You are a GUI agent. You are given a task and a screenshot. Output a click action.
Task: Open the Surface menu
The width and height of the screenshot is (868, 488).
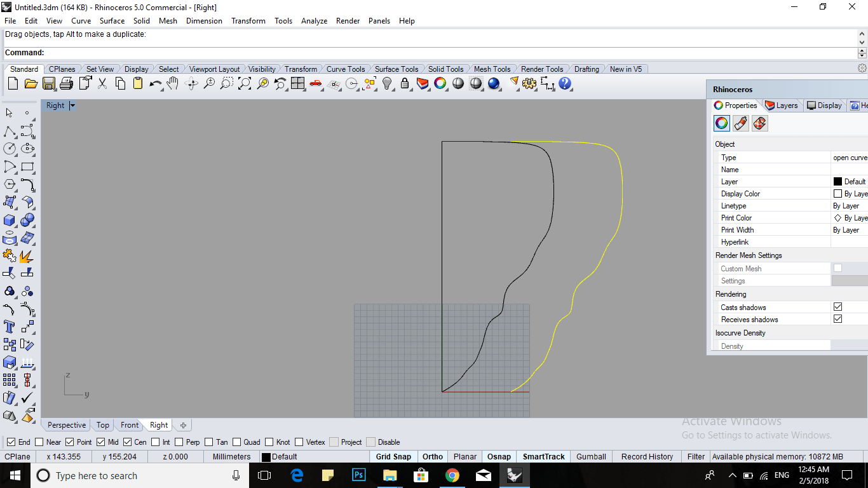coord(112,21)
